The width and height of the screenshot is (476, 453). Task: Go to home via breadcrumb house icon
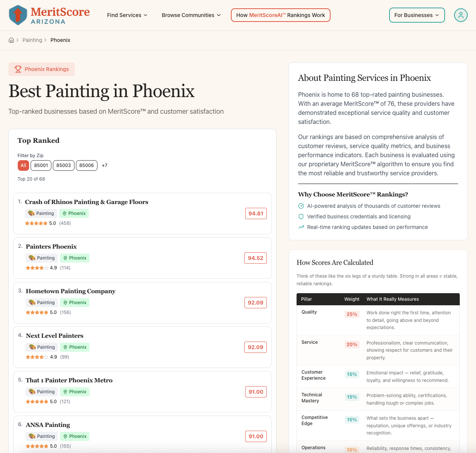click(x=11, y=40)
